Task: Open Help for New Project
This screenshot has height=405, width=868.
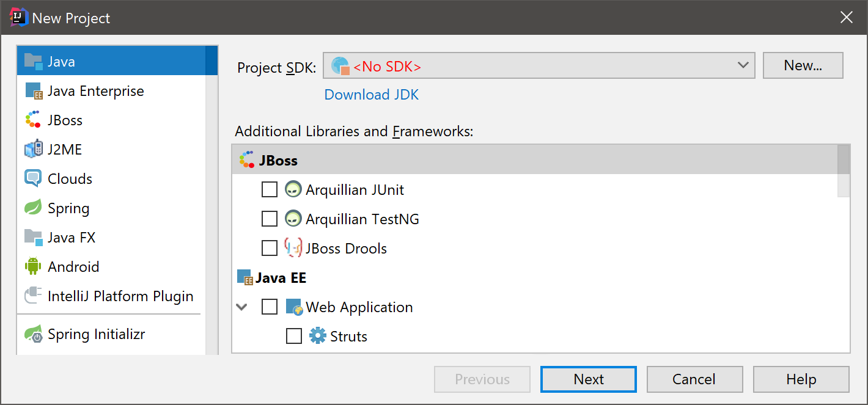Action: point(801,379)
